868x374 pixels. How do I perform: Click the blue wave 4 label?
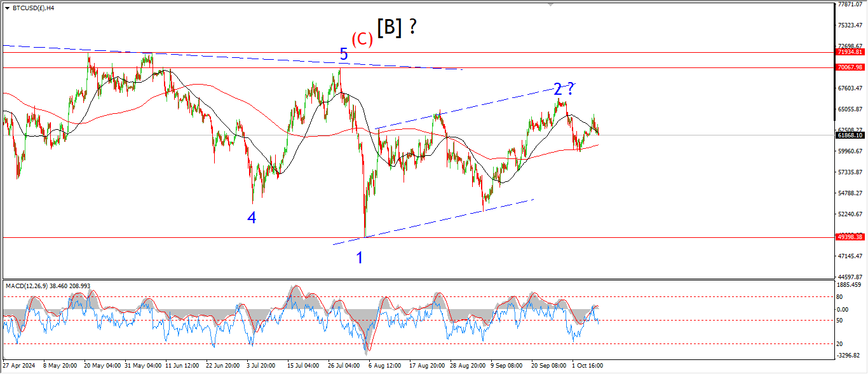tap(252, 218)
